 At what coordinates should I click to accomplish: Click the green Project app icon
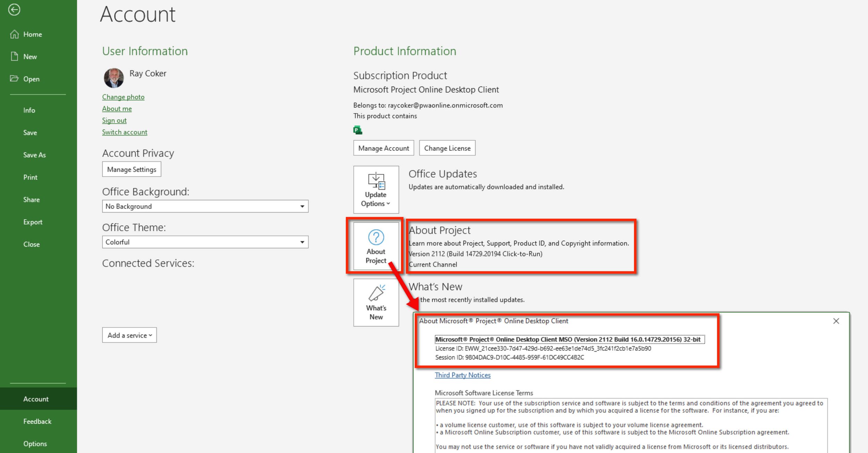click(x=358, y=130)
